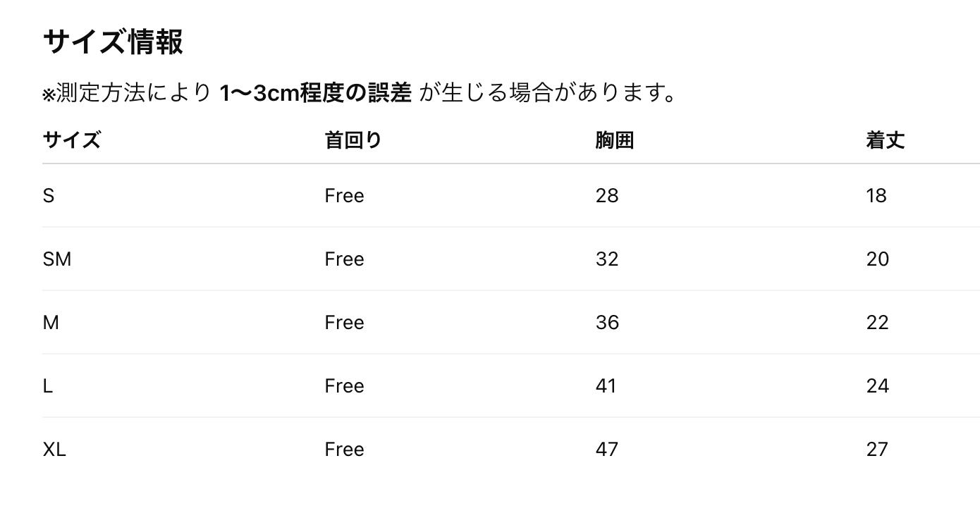Select the サイズ column header

(71, 140)
